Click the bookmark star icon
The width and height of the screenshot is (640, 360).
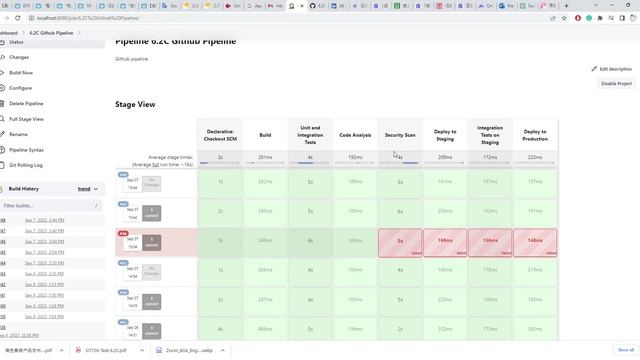click(x=564, y=18)
